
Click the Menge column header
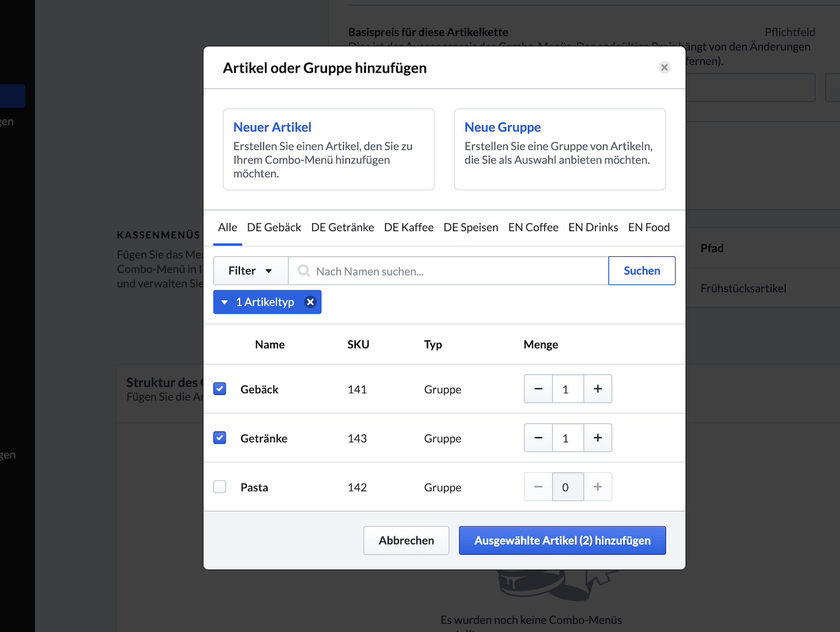pyautogui.click(x=541, y=345)
